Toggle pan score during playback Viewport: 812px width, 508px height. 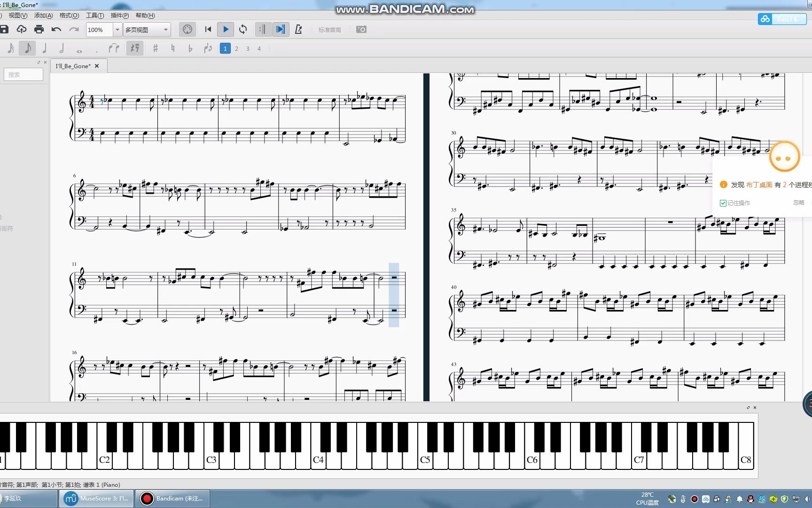[x=281, y=29]
